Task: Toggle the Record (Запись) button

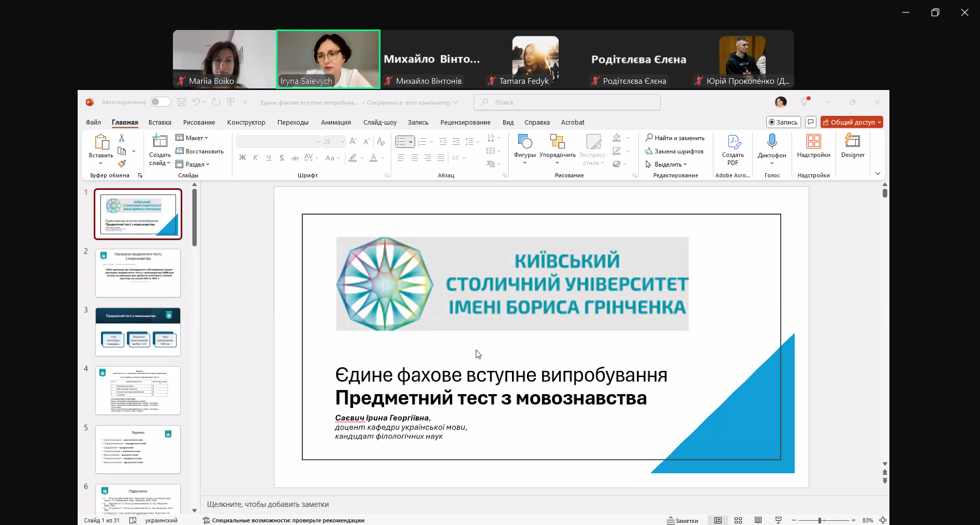Action: click(x=783, y=122)
